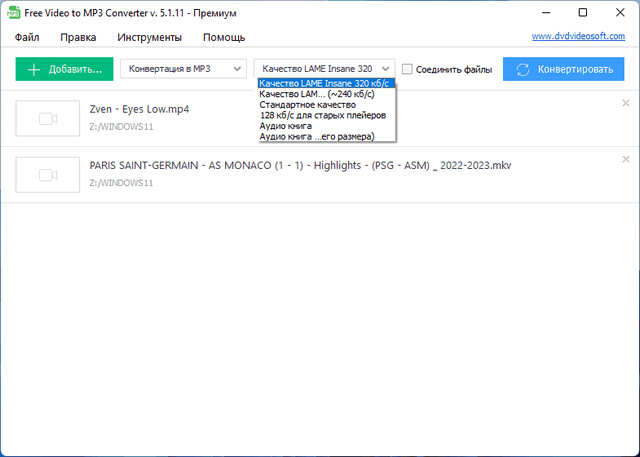The image size is (640, 457).
Task: Pick 128 кб/с для старых плейеров option
Action: pos(322,115)
